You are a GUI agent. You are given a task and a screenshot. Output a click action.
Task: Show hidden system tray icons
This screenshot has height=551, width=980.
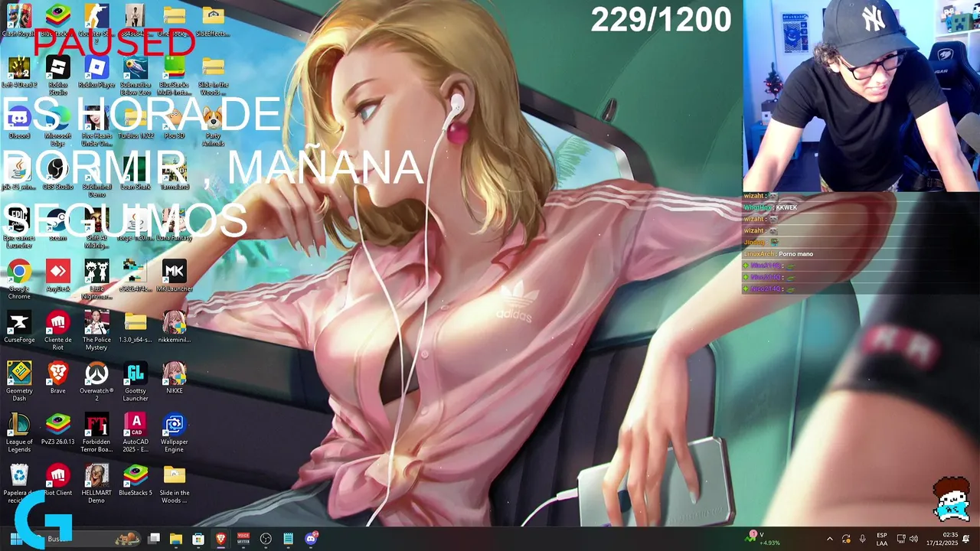[830, 539]
